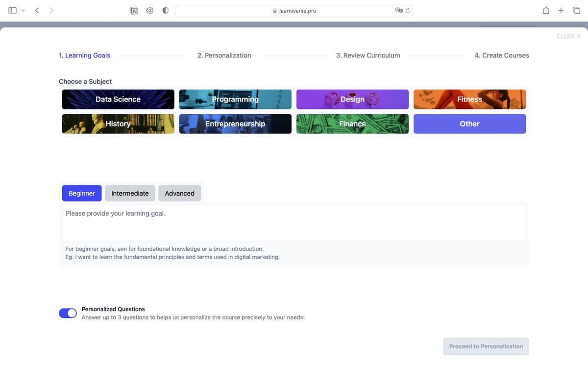This screenshot has width=588, height=368.
Task: Focus the learniverse.pro address bar
Action: point(294,11)
